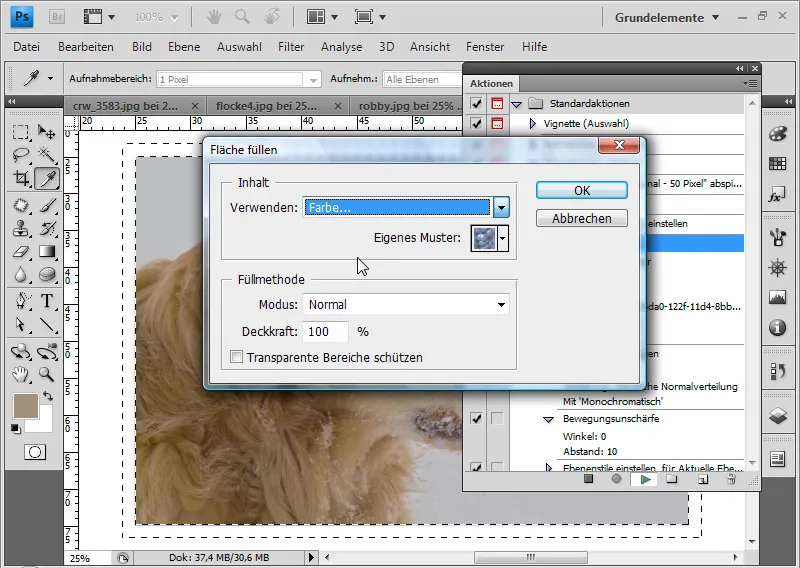Image resolution: width=800 pixels, height=568 pixels.
Task: Open the Bearbeiten menu
Action: pos(86,47)
